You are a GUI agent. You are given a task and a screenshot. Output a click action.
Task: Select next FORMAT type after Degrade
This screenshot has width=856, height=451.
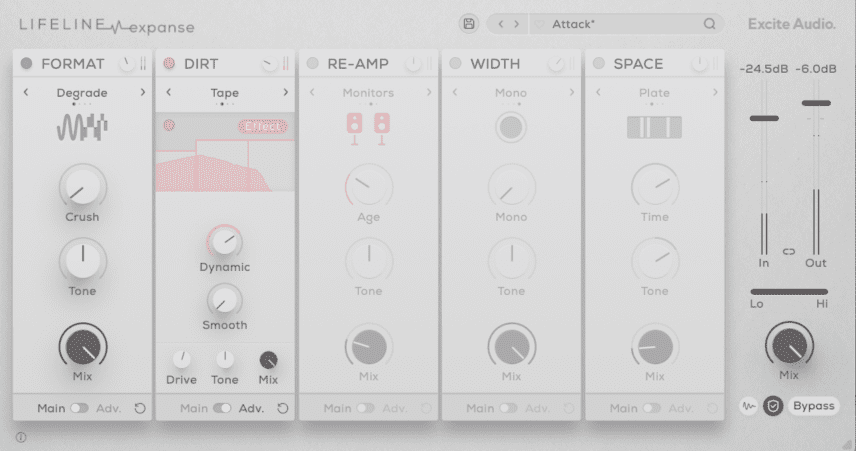142,92
